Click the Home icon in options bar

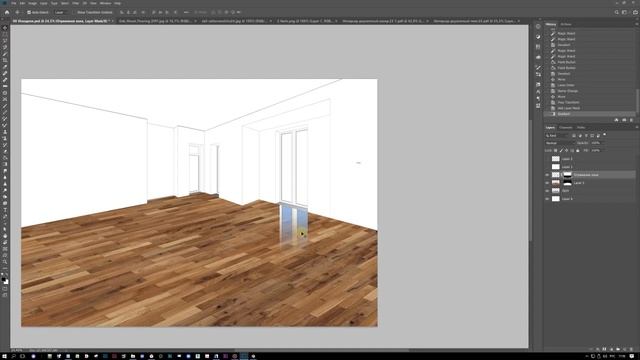[7, 12]
